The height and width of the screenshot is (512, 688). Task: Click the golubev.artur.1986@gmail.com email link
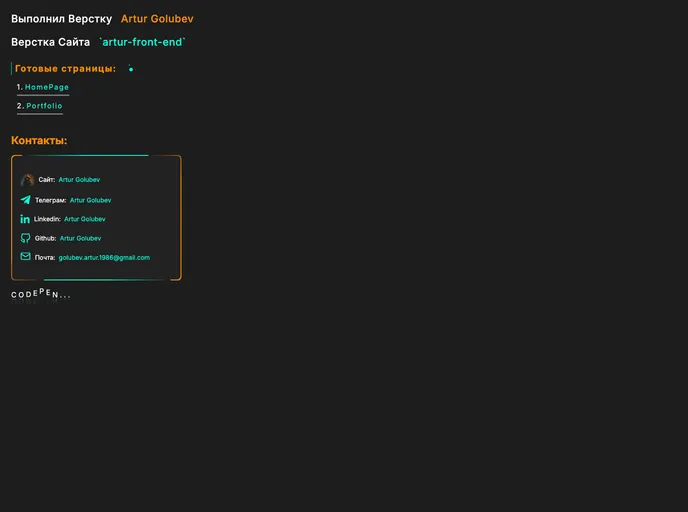coord(104,258)
